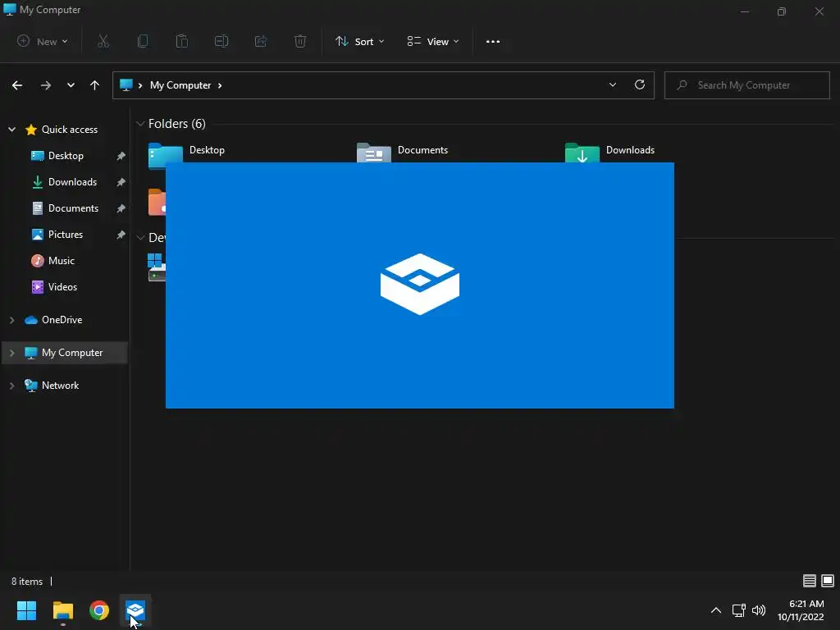Open Pictures in the sidebar
The width and height of the screenshot is (840, 630).
pyautogui.click(x=66, y=235)
